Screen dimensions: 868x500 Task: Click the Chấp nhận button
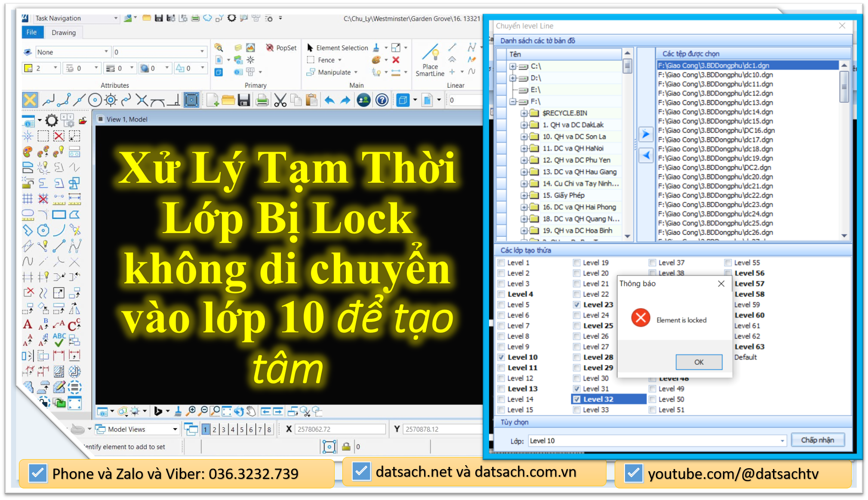[817, 439]
